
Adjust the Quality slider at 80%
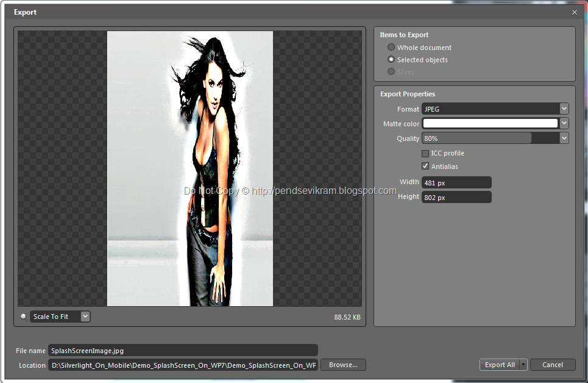pyautogui.click(x=491, y=138)
